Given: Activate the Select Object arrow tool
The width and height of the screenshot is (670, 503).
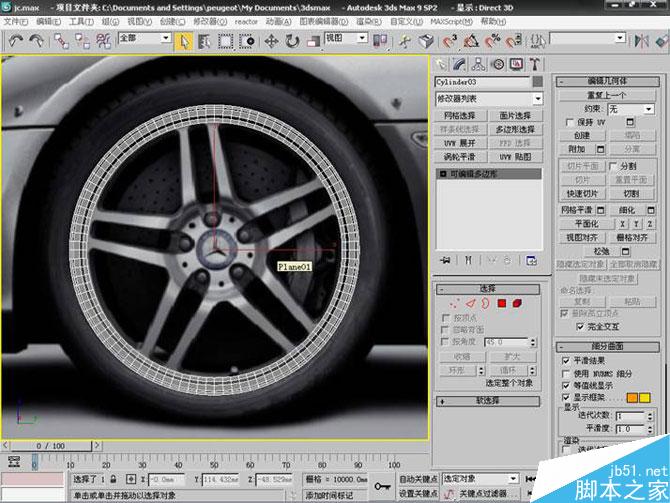Looking at the screenshot, I should [184, 41].
